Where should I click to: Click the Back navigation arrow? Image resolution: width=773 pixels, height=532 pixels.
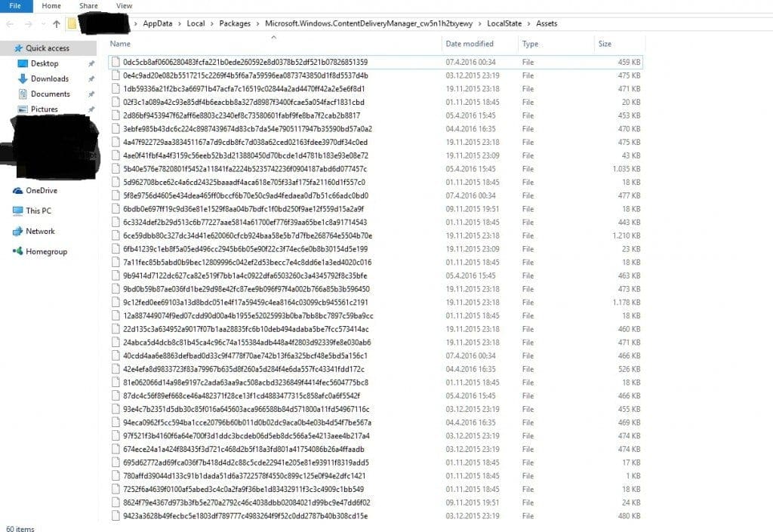click(11, 23)
